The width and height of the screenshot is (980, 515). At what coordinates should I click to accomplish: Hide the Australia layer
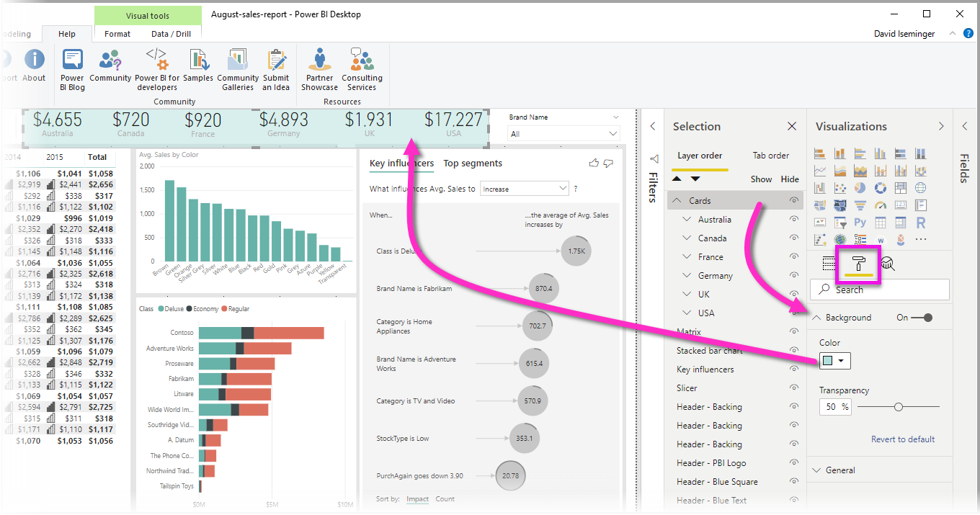click(x=794, y=220)
